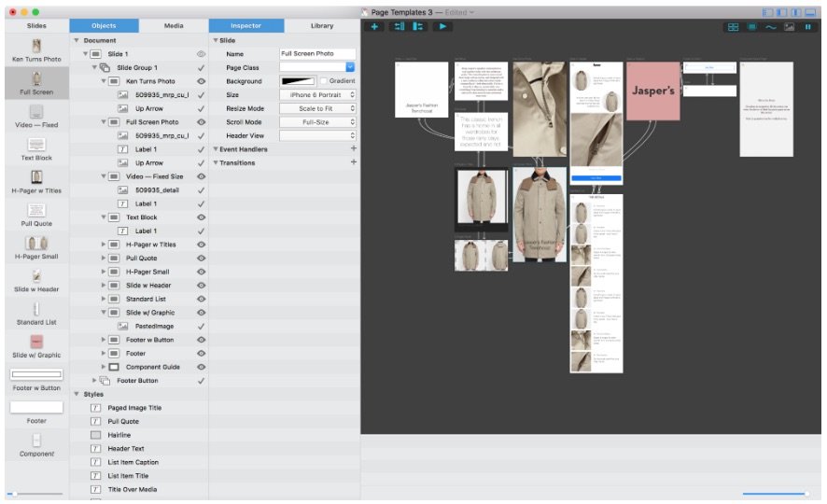Switch to the Inspector tab
This screenshot has height=504, width=827.
pyautogui.click(x=245, y=25)
